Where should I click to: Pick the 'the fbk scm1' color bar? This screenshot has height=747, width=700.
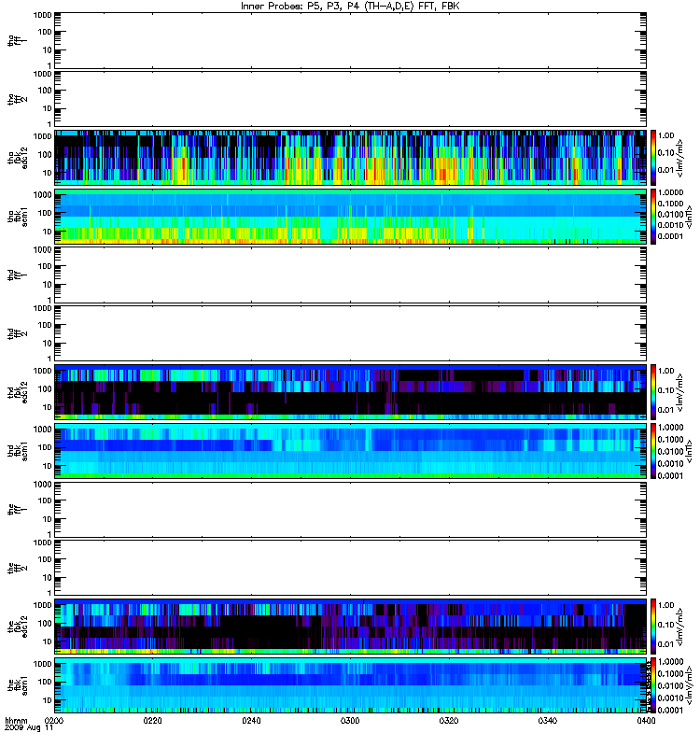[x=653, y=685]
